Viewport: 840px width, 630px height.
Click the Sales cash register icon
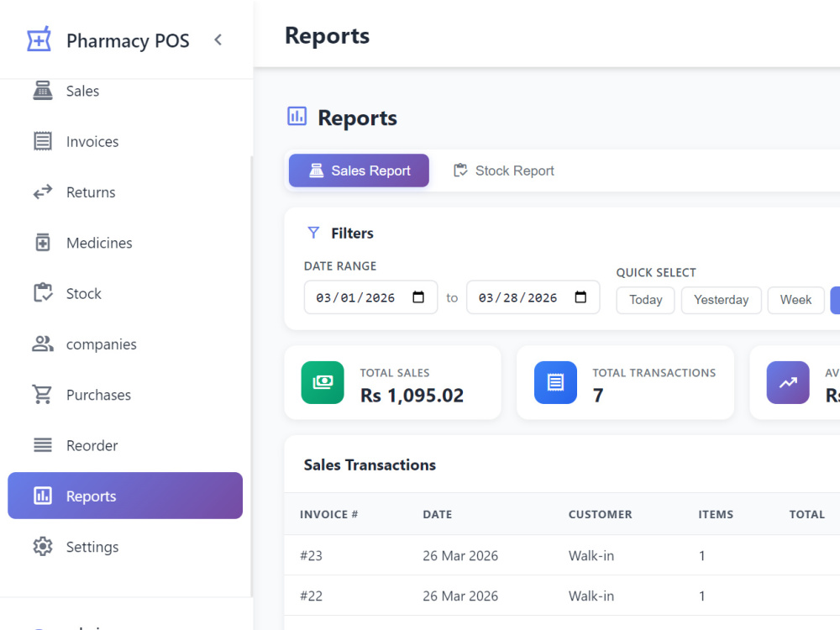[43, 91]
